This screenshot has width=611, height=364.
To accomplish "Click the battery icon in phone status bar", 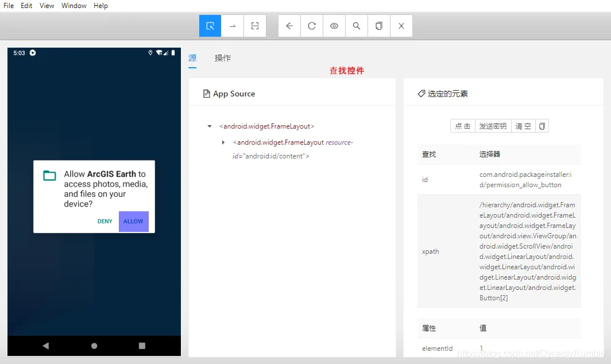I will (x=173, y=53).
